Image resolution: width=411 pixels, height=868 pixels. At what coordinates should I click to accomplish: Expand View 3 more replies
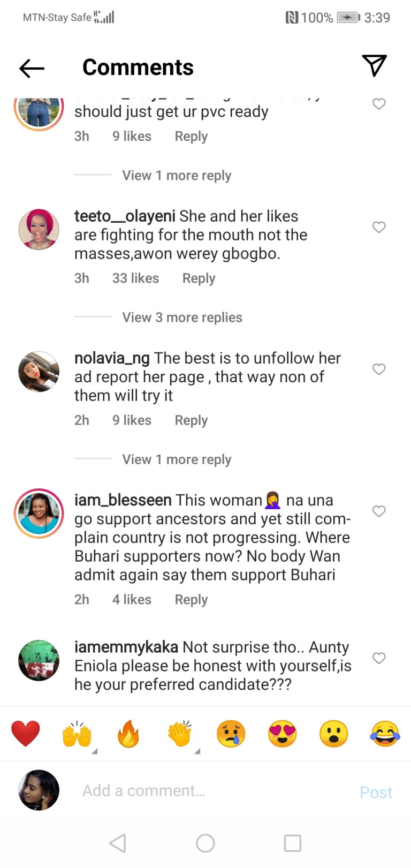pos(182,317)
